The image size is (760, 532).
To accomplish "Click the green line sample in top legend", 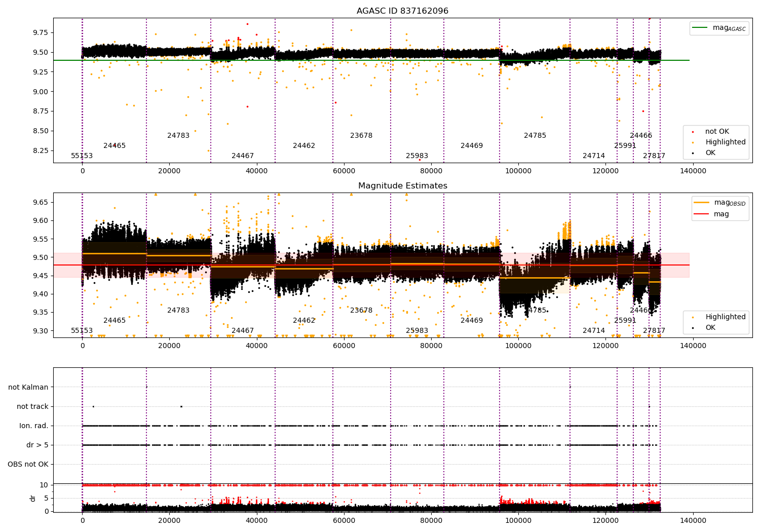I will point(701,28).
